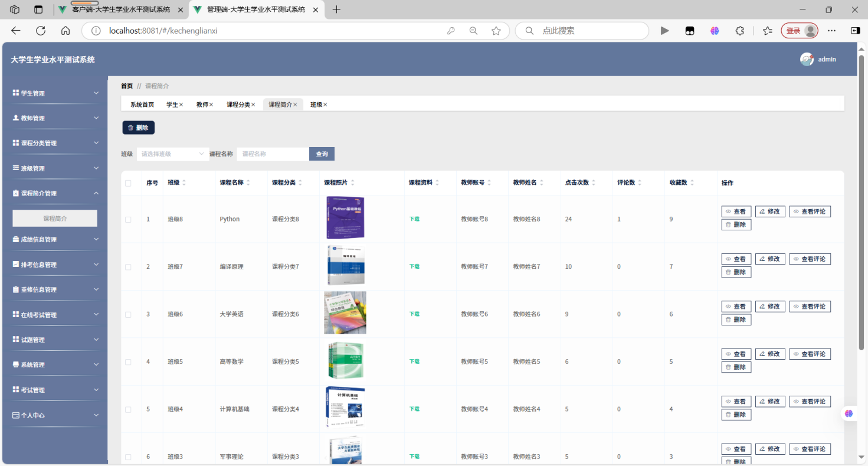Switch to 客户端 browser tab
This screenshot has width=868, height=466.
click(x=121, y=9)
